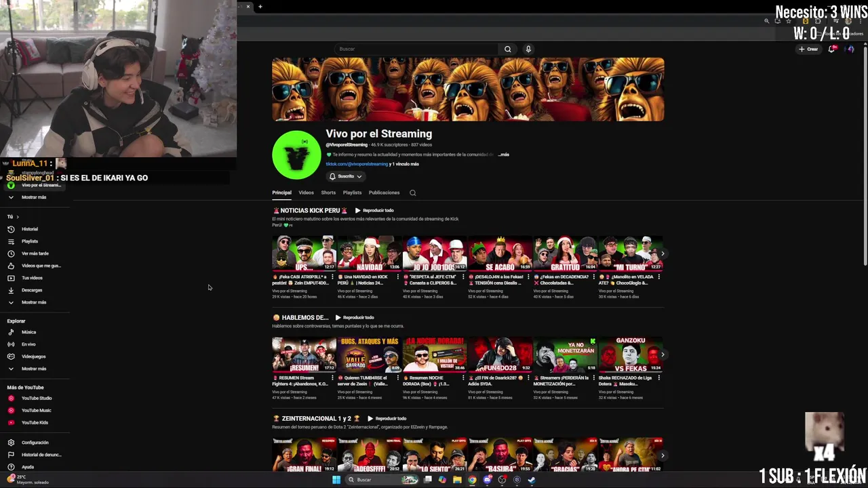Switch to the Publicaciones tab
868x488 pixels.
click(x=384, y=192)
